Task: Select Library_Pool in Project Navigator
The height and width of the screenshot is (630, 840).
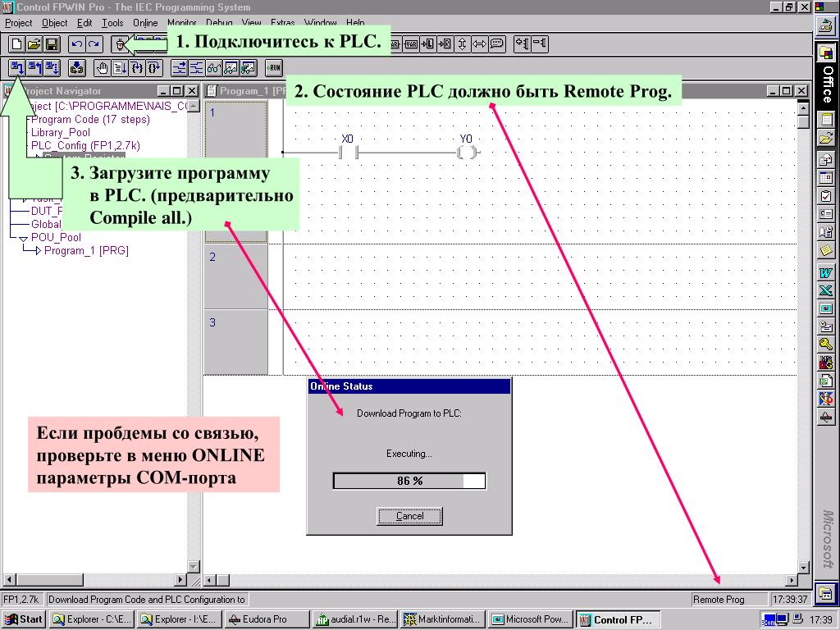Action: point(61,132)
